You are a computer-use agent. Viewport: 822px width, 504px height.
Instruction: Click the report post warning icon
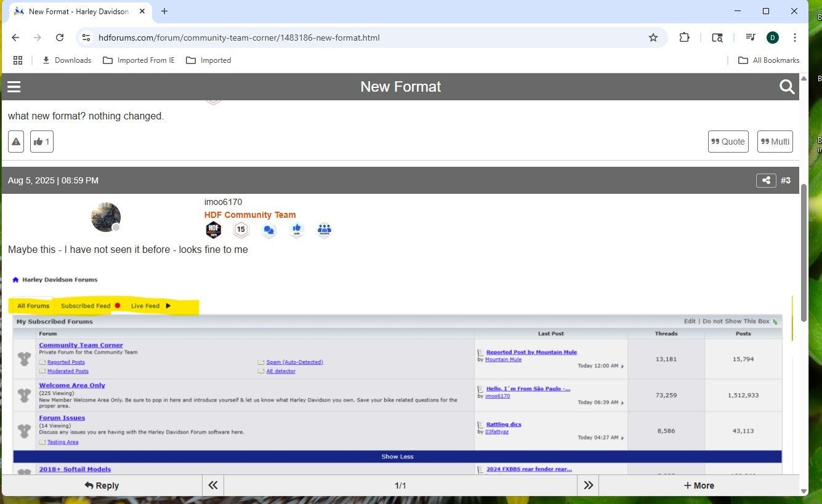tap(16, 142)
